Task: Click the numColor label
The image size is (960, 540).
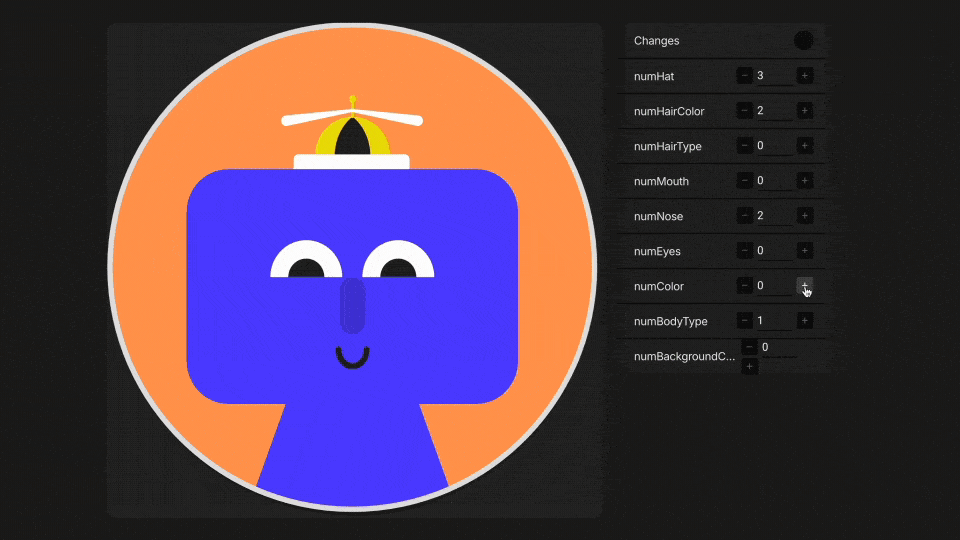Action: [x=659, y=286]
